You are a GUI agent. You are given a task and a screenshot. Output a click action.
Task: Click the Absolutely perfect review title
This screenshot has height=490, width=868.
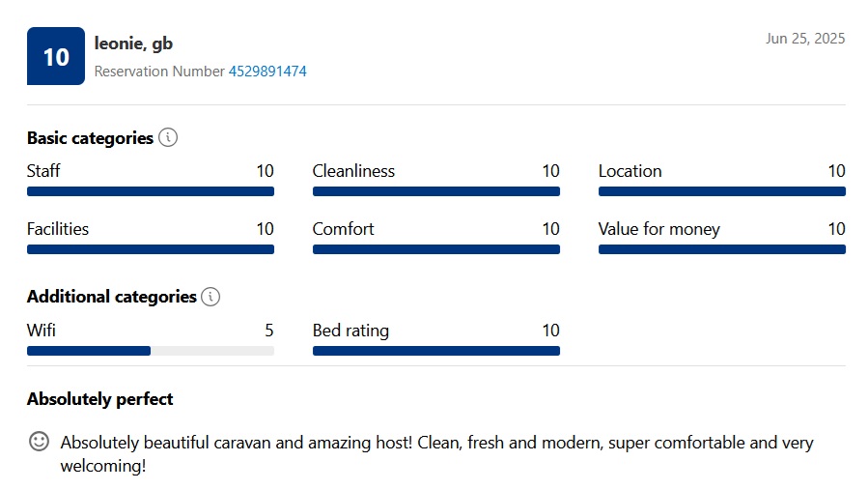[100, 399]
